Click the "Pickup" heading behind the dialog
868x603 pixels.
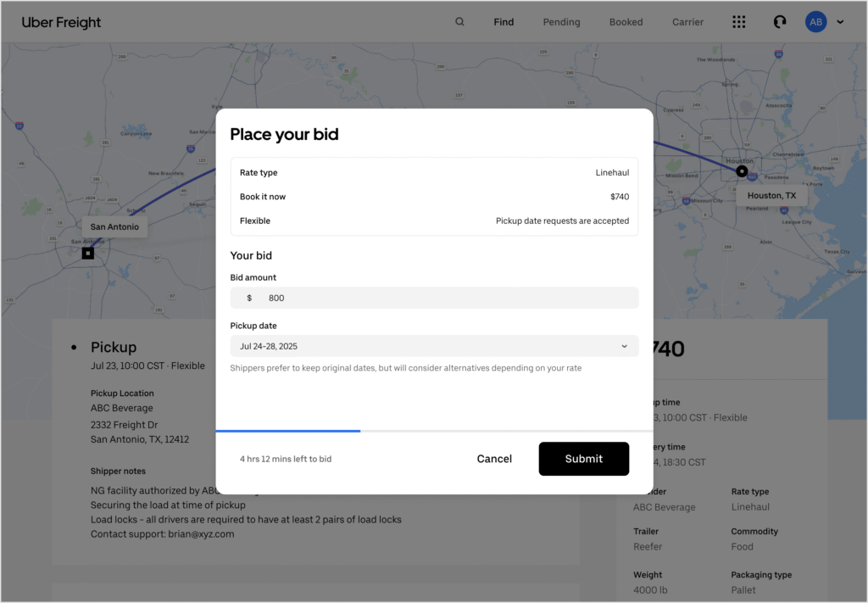[x=114, y=347]
